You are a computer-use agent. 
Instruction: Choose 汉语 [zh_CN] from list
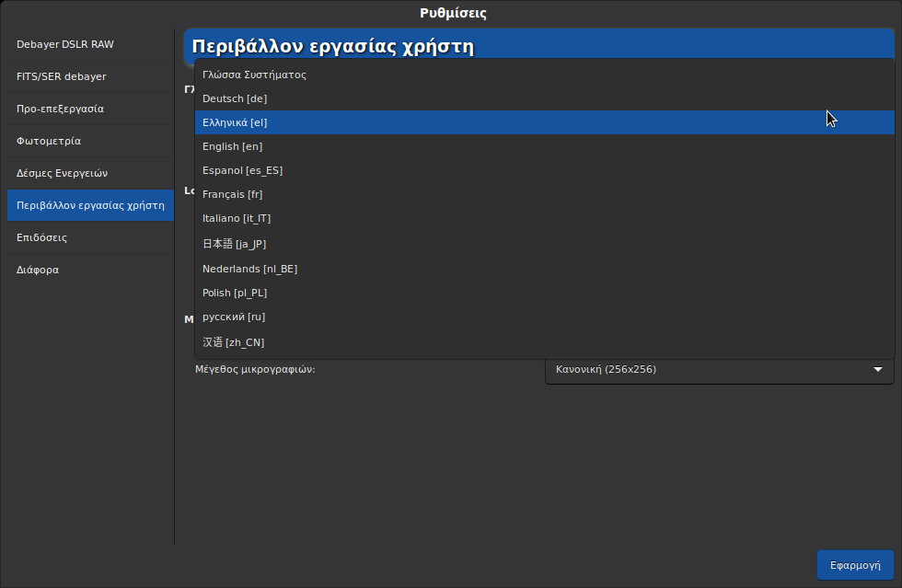[233, 342]
